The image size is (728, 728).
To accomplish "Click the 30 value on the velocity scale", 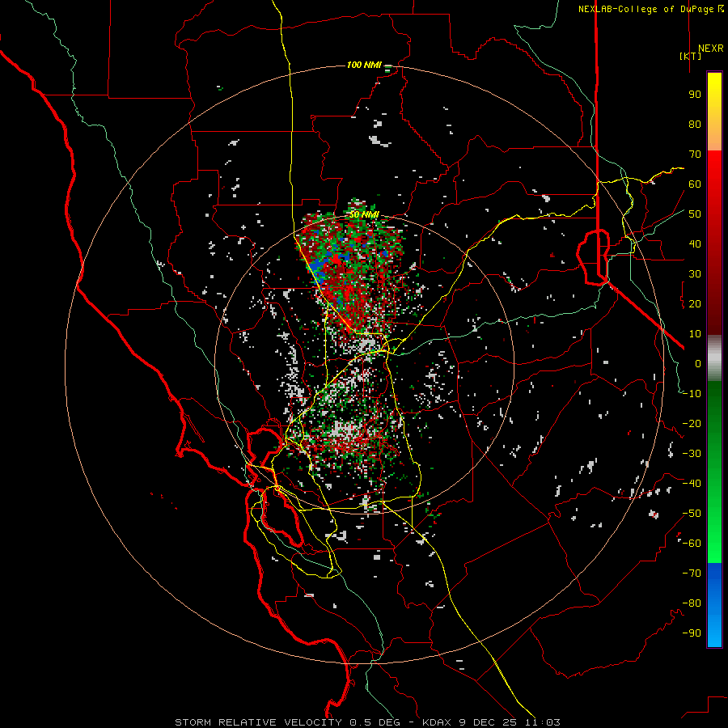I will click(695, 274).
